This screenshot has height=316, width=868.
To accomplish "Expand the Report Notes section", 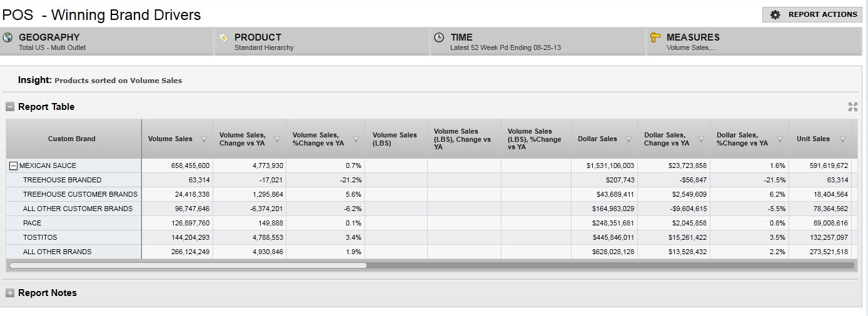I will click(10, 293).
